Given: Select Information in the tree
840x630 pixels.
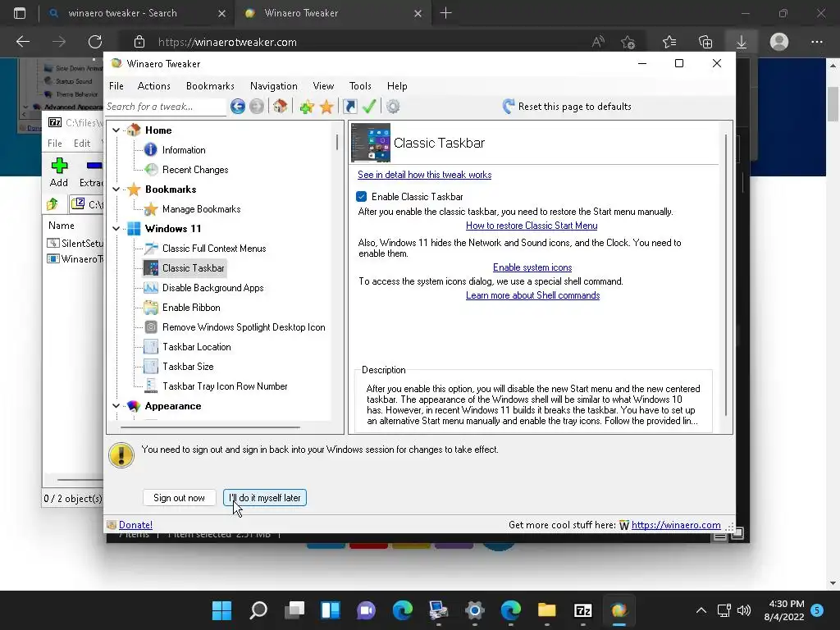Looking at the screenshot, I should (184, 150).
